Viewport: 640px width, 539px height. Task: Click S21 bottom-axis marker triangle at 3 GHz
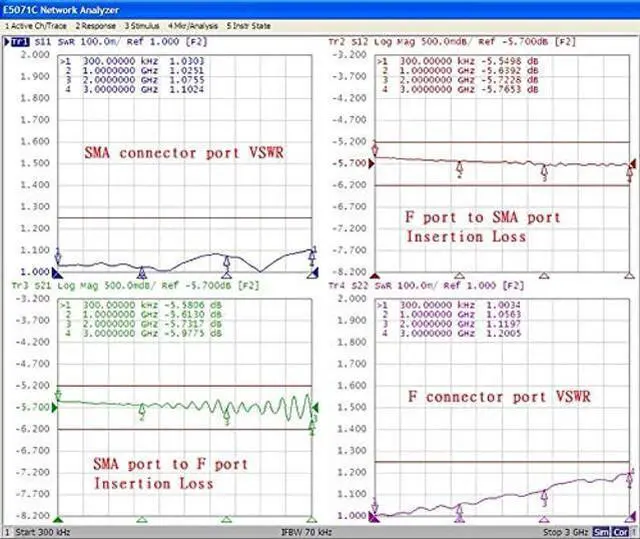coord(312,519)
